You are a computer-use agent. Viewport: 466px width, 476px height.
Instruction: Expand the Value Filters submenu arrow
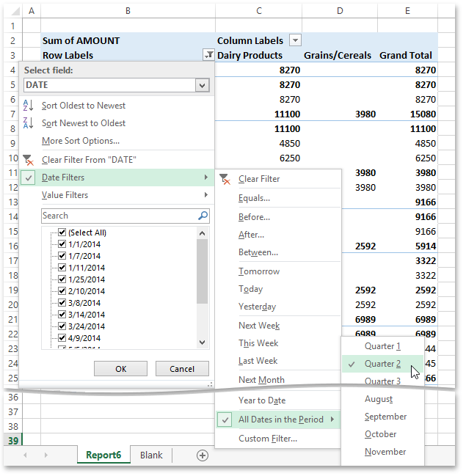click(206, 194)
